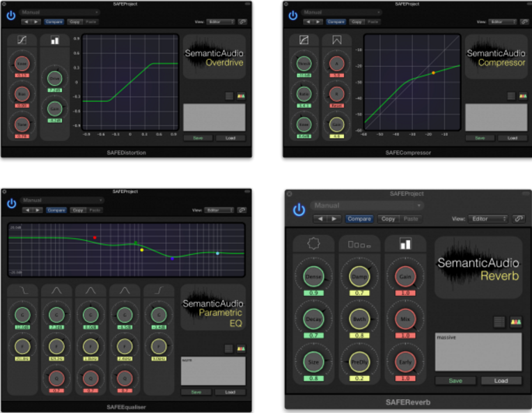Go to previous preset arrow in SAFEDistortion
The image size is (532, 413).
[26, 22]
